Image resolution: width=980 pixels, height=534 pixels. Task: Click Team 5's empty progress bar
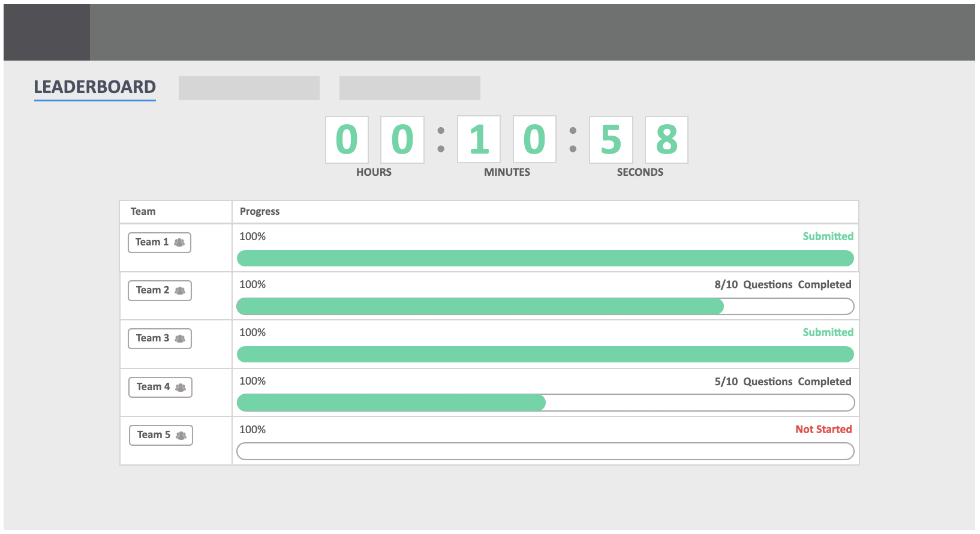point(545,451)
